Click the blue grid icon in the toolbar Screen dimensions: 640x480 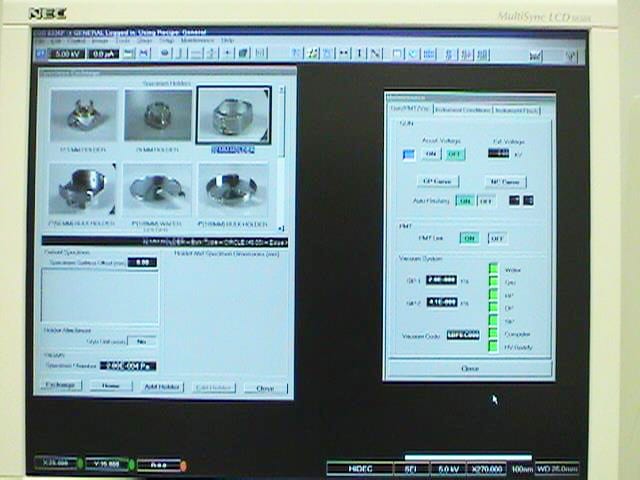pyautogui.click(x=429, y=53)
